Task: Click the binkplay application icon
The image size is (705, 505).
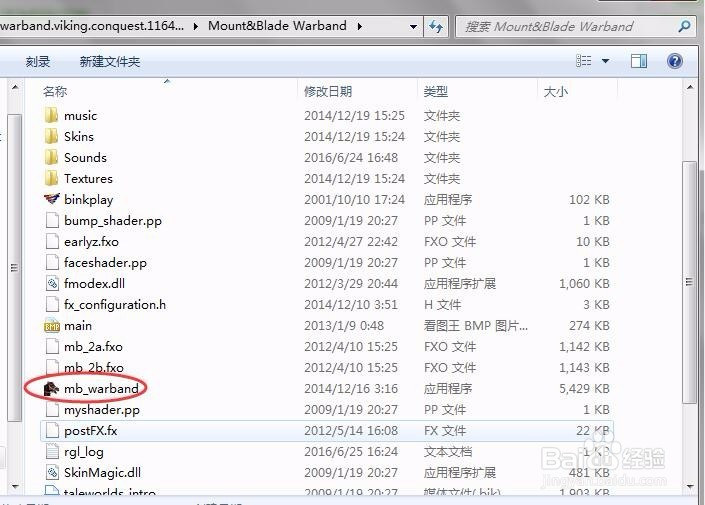Action: (x=52, y=199)
